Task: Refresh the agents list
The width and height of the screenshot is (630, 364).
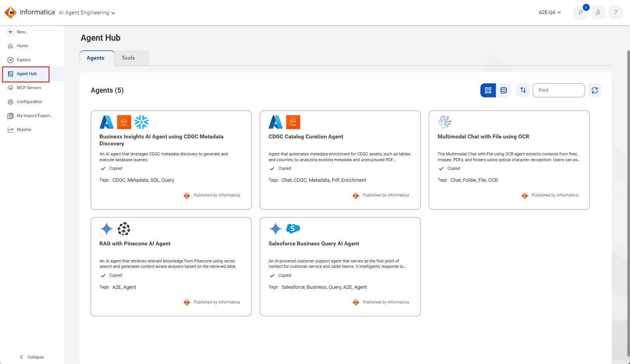Action: (x=595, y=90)
